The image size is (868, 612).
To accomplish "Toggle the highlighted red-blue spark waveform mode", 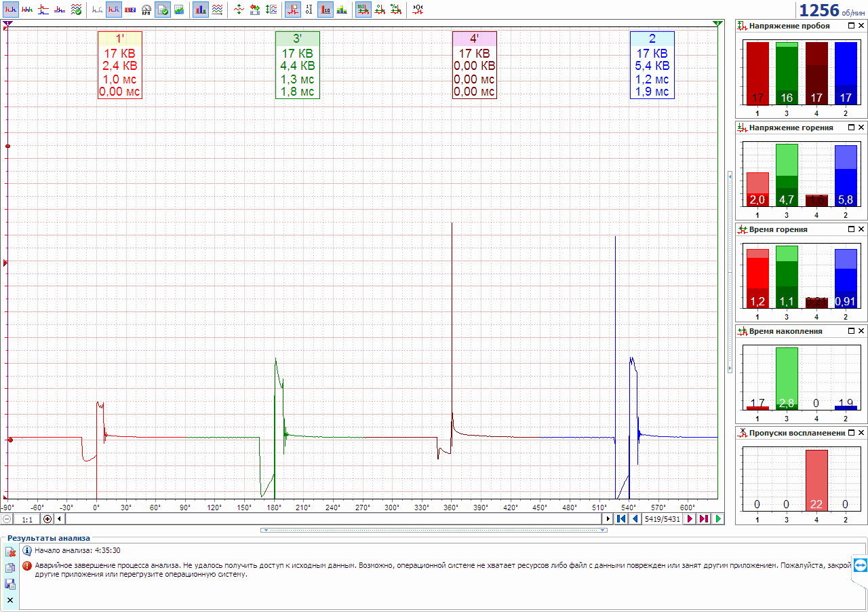I will click(114, 9).
